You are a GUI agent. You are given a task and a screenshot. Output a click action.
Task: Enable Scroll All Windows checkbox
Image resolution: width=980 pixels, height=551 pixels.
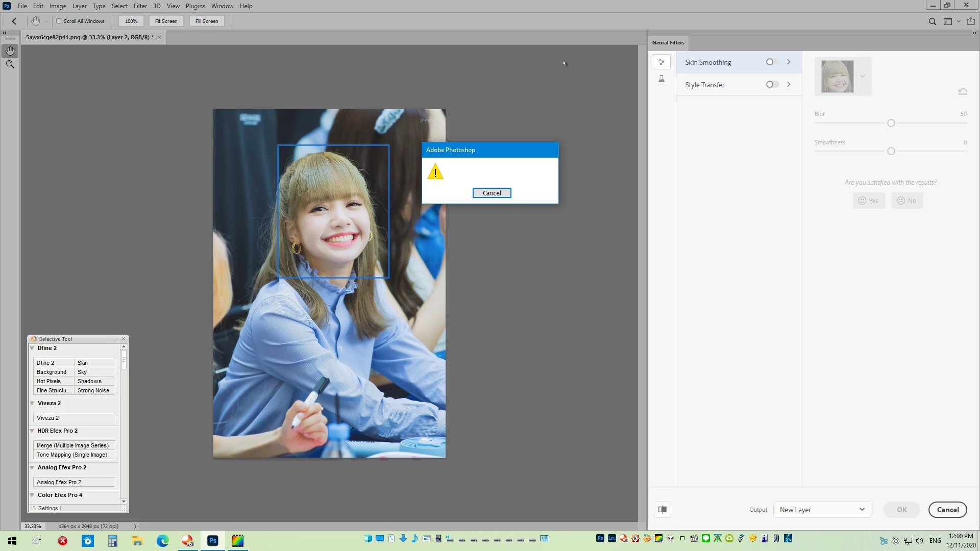click(x=59, y=21)
